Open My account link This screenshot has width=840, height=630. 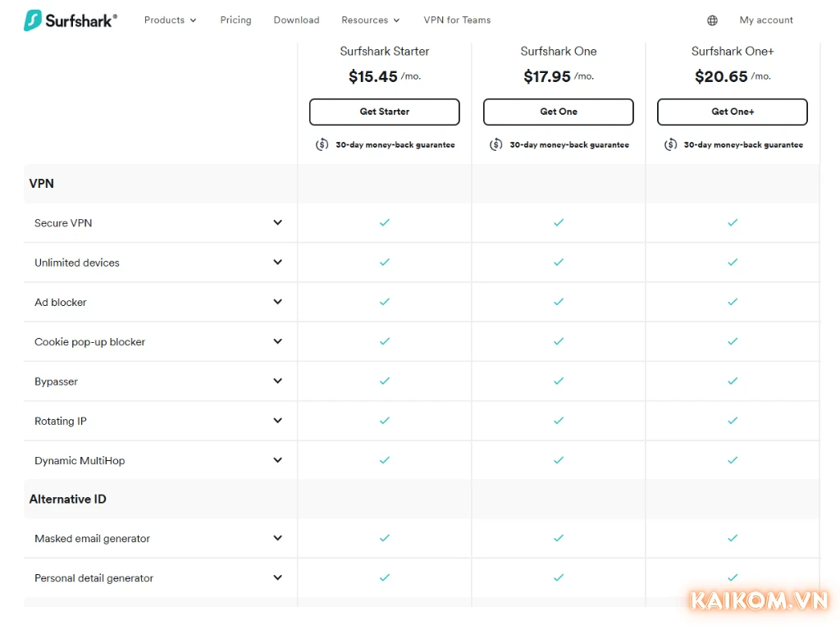766,21
